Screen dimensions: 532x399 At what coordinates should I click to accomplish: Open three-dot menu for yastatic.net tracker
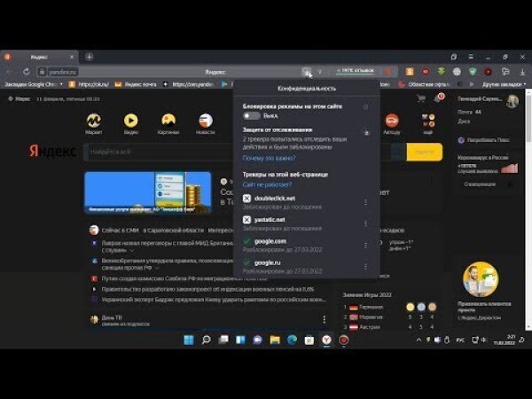[365, 223]
